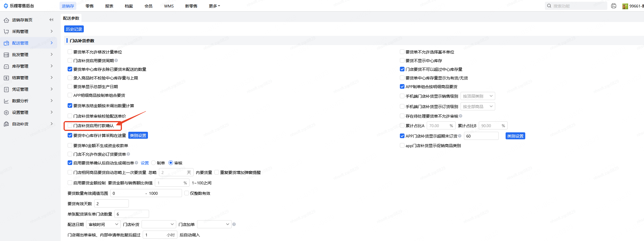Screen dimensions: 644x241
Task: Click the printer icon in the top bar
Action: [x=614, y=6]
